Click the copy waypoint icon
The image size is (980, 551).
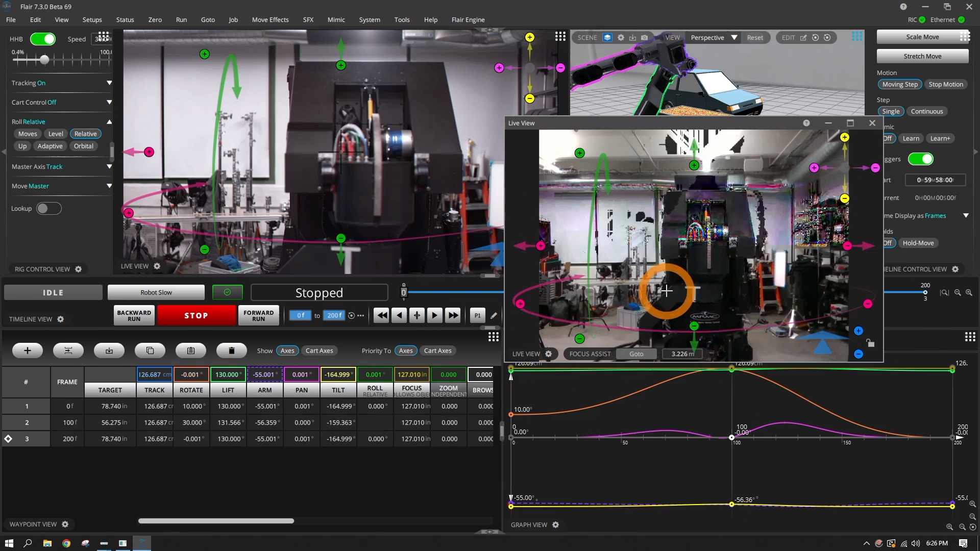coord(150,350)
